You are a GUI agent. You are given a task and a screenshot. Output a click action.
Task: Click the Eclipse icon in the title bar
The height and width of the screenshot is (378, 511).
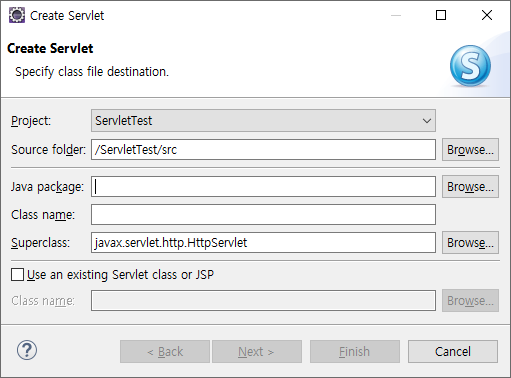click(x=17, y=15)
